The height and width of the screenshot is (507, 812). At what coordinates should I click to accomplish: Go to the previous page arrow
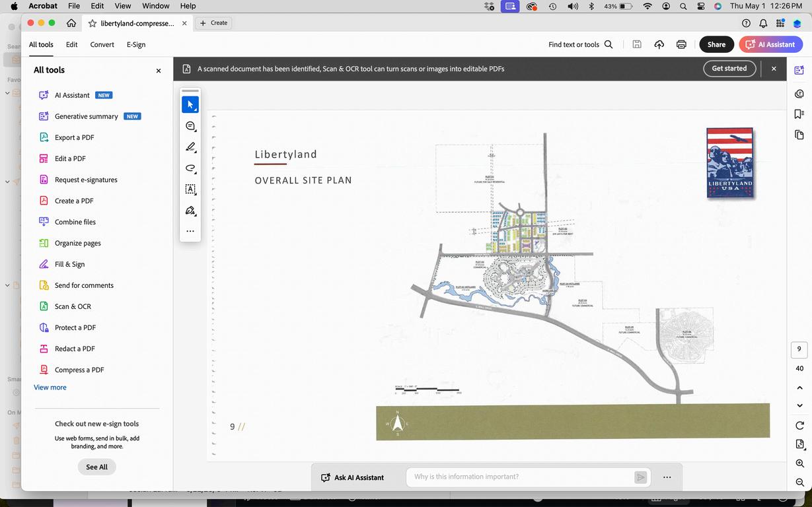point(799,388)
